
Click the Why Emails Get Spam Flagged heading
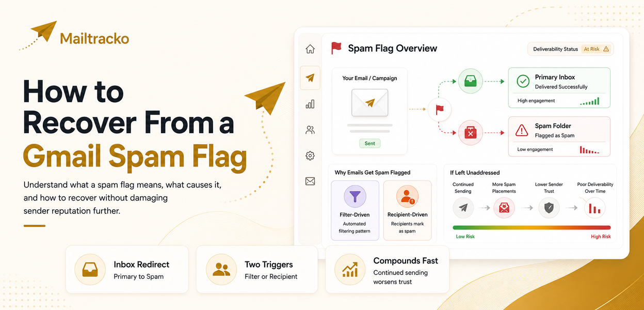373,173
